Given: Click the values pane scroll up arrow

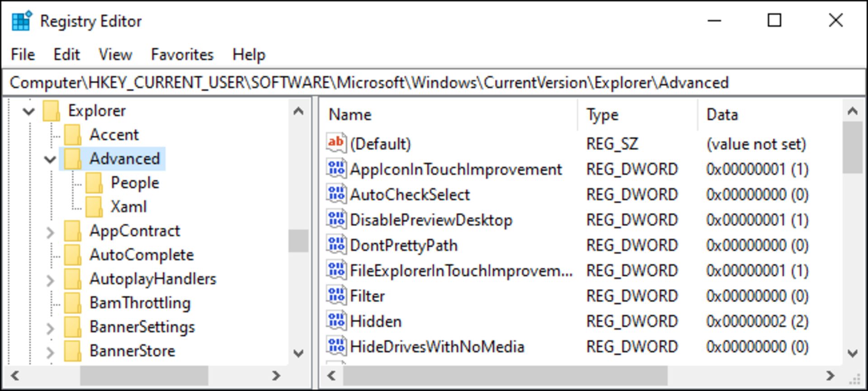Looking at the screenshot, I should pyautogui.click(x=853, y=111).
